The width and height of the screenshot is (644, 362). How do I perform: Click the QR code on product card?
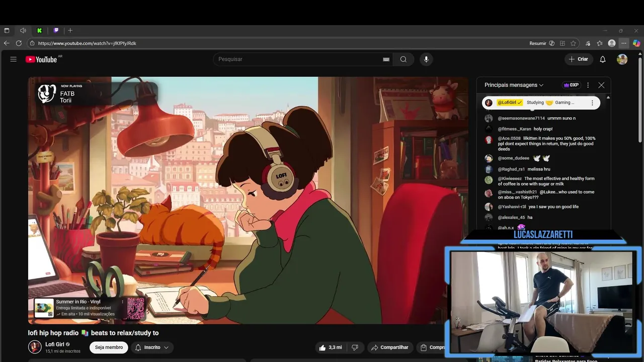[136, 308]
